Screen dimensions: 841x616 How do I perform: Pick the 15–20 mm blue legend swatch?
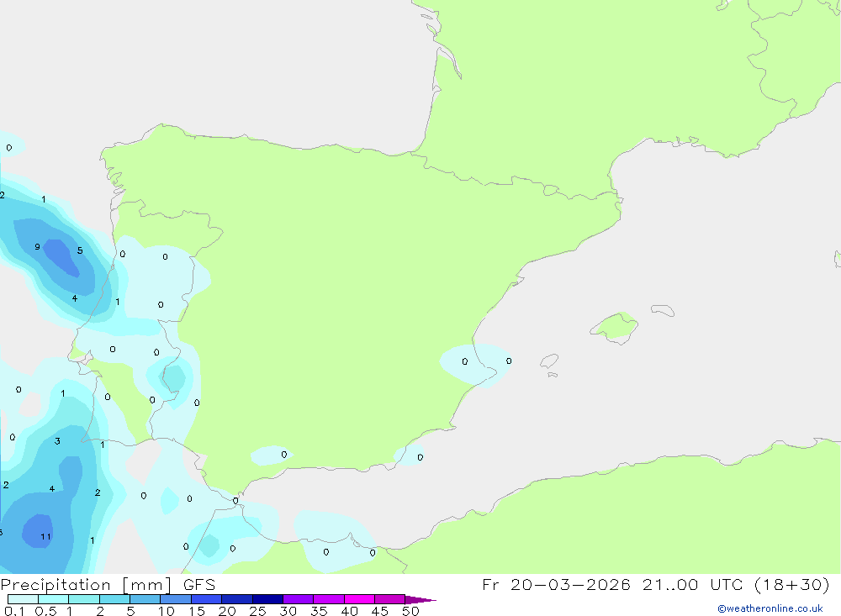click(206, 599)
